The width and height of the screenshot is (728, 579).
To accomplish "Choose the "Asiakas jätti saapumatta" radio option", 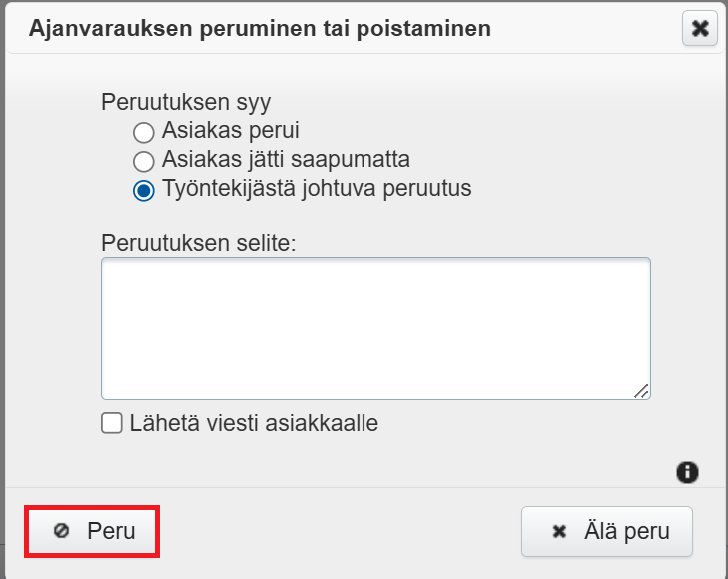I will click(144, 160).
